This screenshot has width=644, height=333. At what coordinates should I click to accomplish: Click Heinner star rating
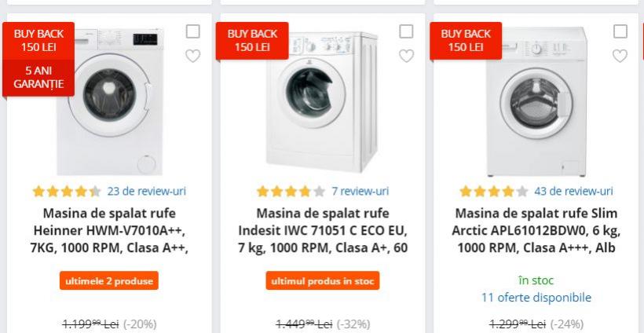(x=66, y=191)
